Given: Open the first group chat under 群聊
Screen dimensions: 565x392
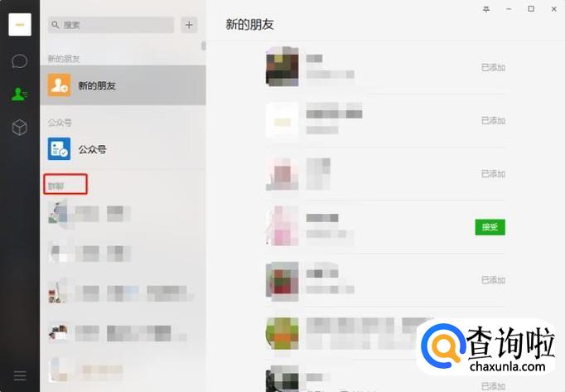Looking at the screenshot, I should 123,214.
